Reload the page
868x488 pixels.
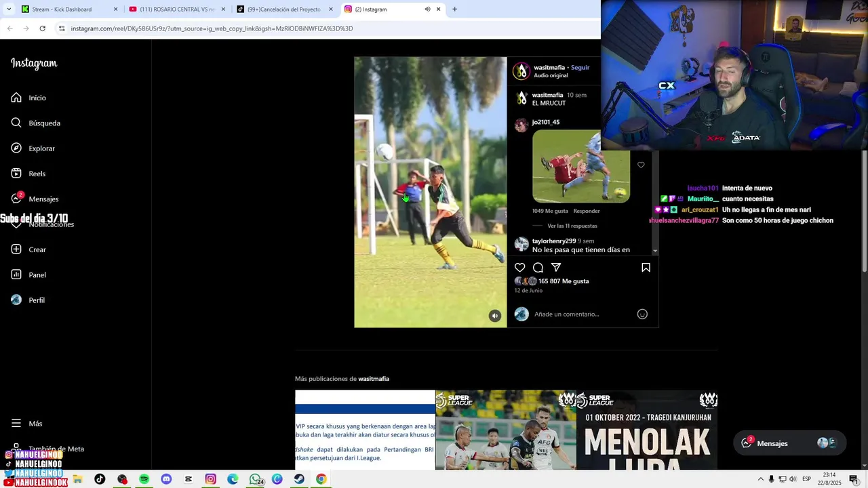(42, 28)
